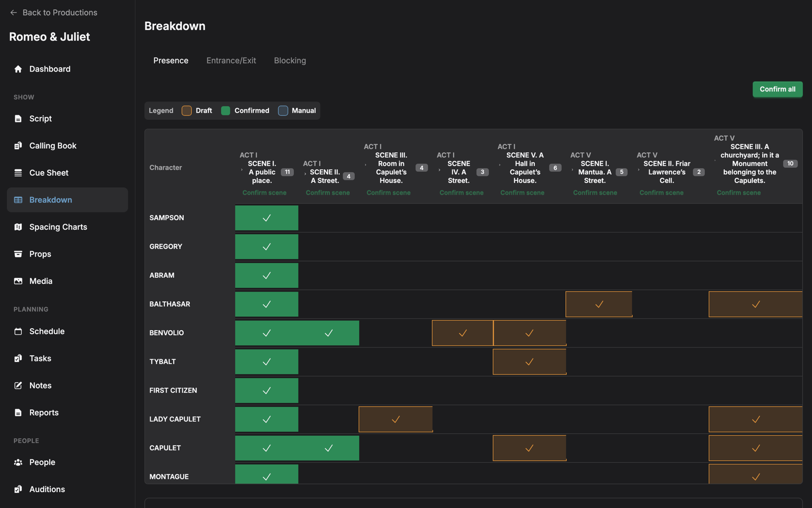Toggle TYBALT draft cell in Act I Scene V
812x508 pixels.
[x=529, y=362]
